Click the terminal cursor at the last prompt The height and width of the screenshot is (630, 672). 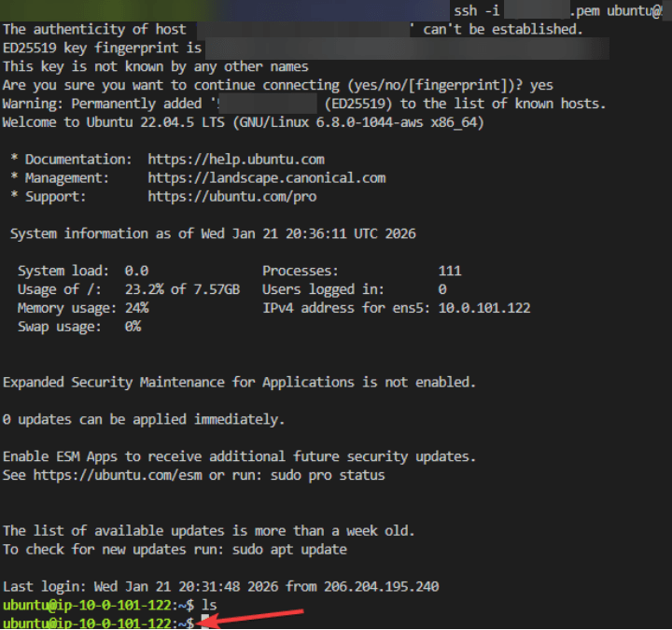(x=205, y=623)
